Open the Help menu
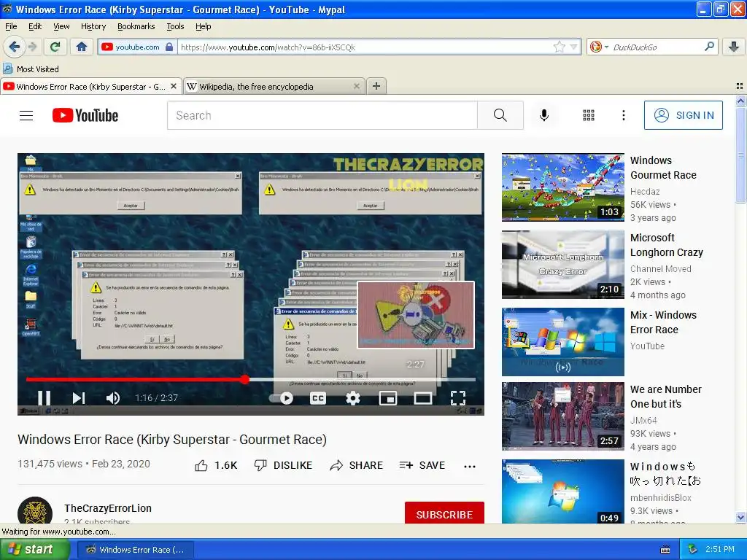 pyautogui.click(x=203, y=26)
